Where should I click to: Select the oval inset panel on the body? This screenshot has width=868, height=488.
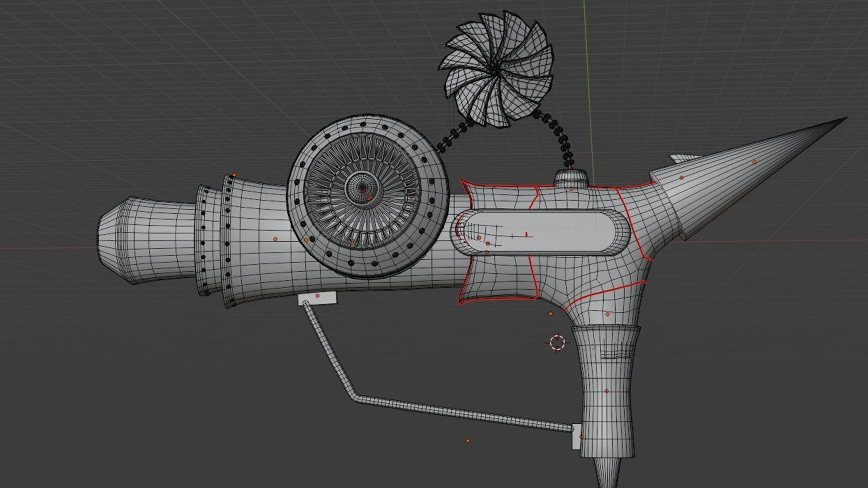pos(540,232)
